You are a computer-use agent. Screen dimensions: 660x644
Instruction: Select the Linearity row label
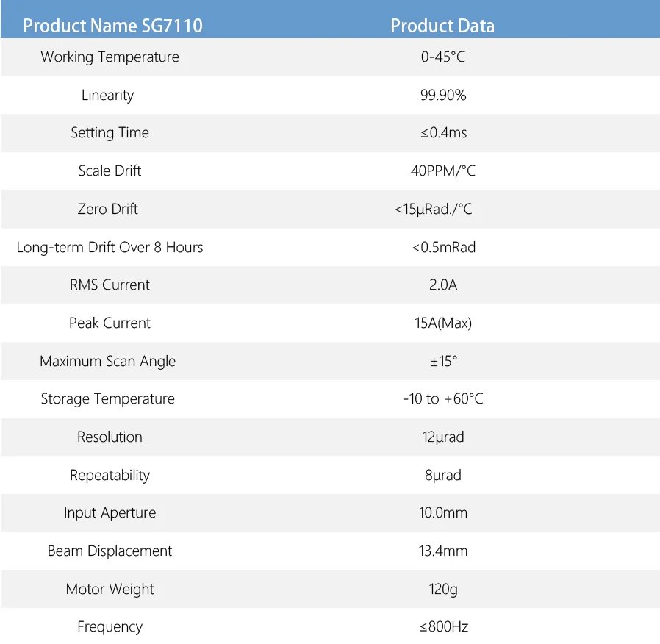coord(108,96)
